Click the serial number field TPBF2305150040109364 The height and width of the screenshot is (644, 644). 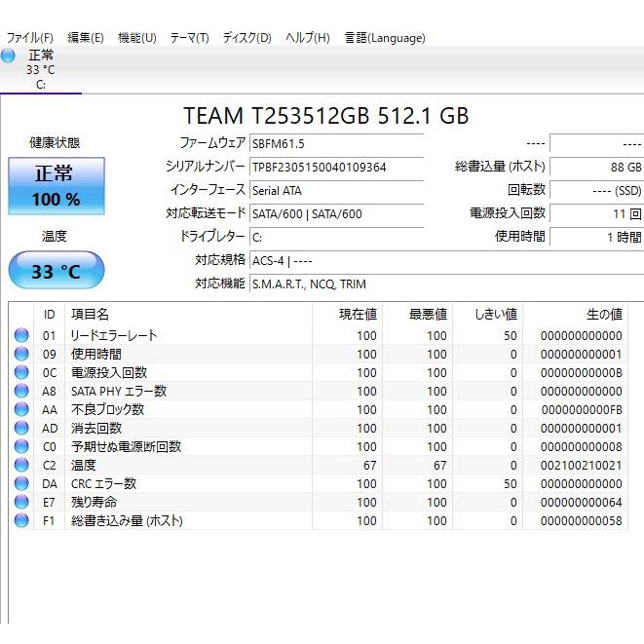pos(336,168)
